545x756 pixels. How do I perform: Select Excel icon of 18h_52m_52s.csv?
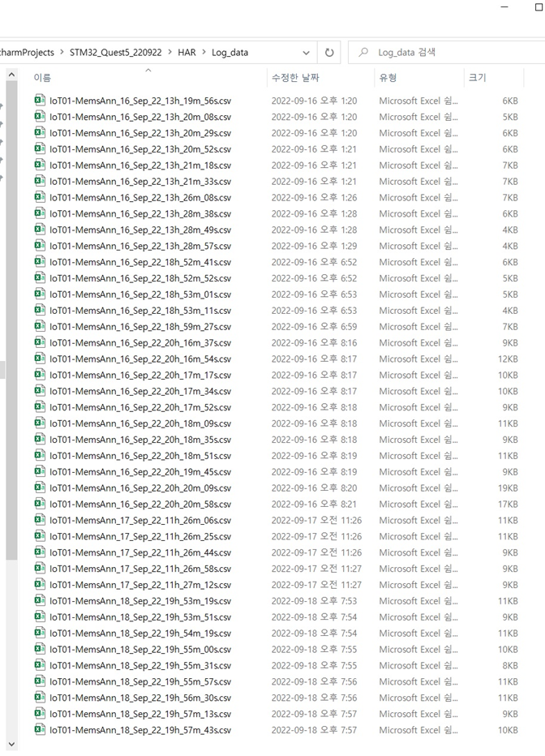coord(40,277)
